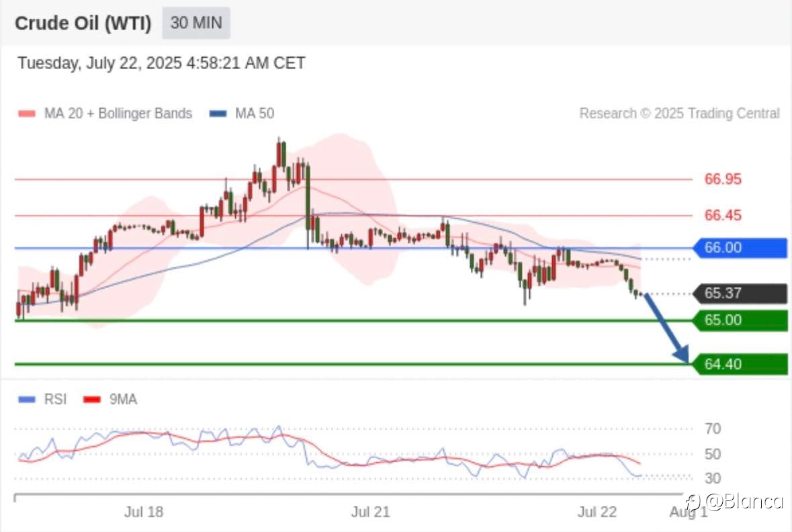Screen dimensions: 792x532
Task: Click the RSI 50 level label
Action: tap(713, 454)
